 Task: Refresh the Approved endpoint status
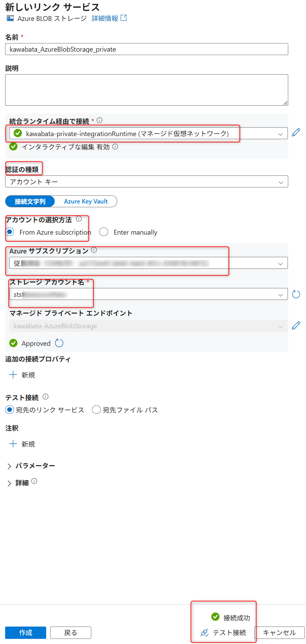pyautogui.click(x=59, y=343)
